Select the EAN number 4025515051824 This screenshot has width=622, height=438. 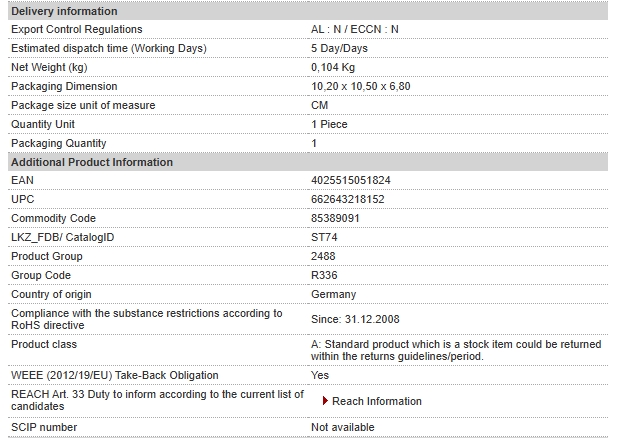(351, 181)
